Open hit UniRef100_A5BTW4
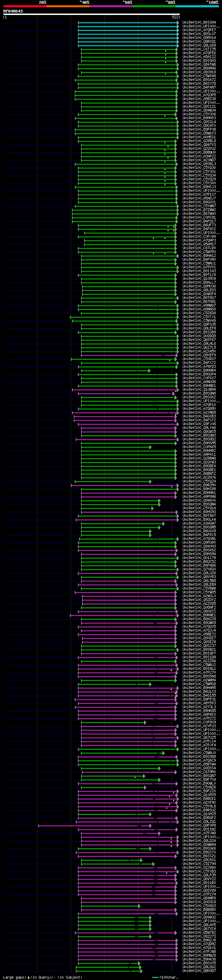Viewport: 222px width, 980px height. tap(199, 764)
